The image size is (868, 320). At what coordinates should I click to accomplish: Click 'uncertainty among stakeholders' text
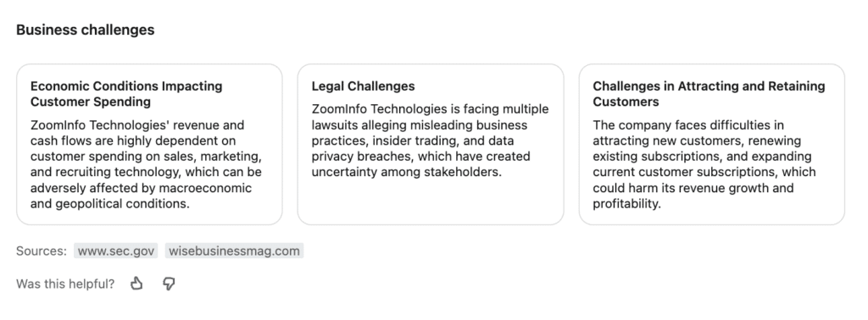click(x=405, y=172)
